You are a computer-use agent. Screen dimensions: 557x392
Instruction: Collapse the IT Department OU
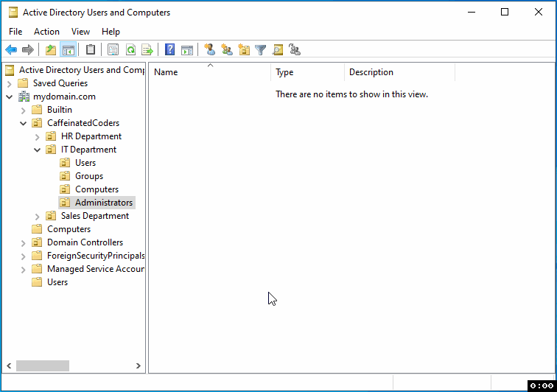(x=38, y=150)
